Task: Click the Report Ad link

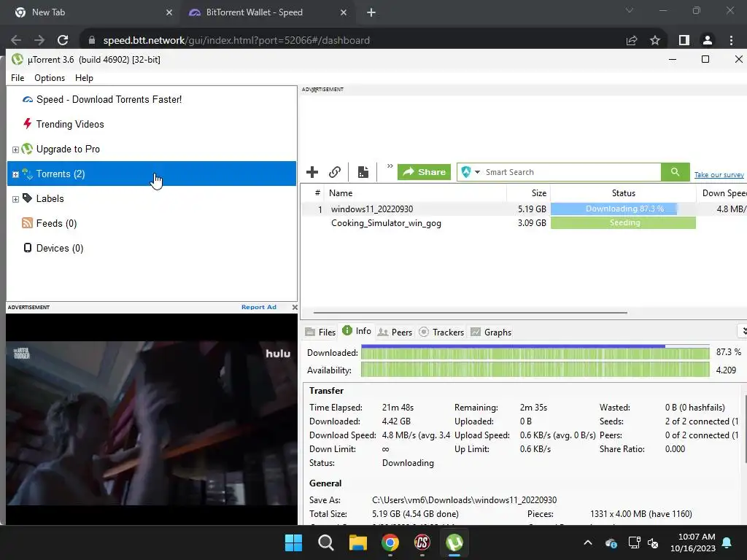Action: [259, 307]
